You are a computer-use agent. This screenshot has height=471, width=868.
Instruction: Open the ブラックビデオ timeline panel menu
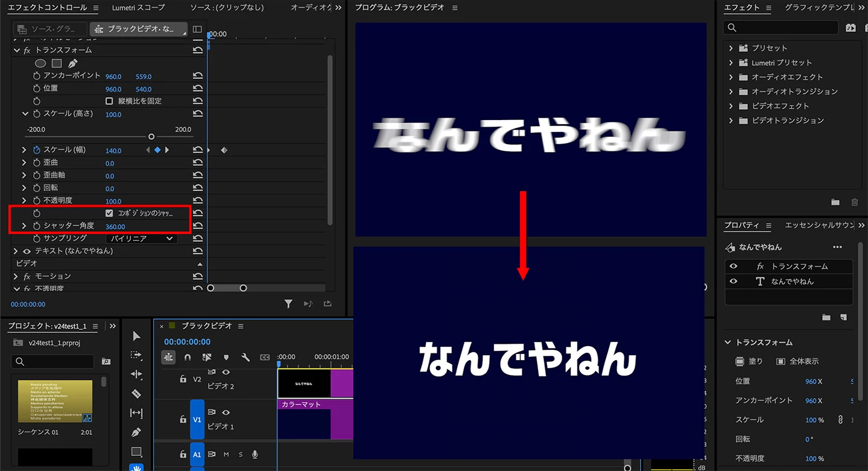pyautogui.click(x=241, y=326)
